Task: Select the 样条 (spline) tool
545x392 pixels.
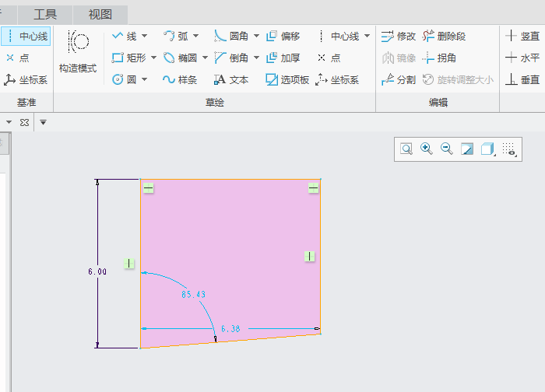Action: tap(180, 79)
